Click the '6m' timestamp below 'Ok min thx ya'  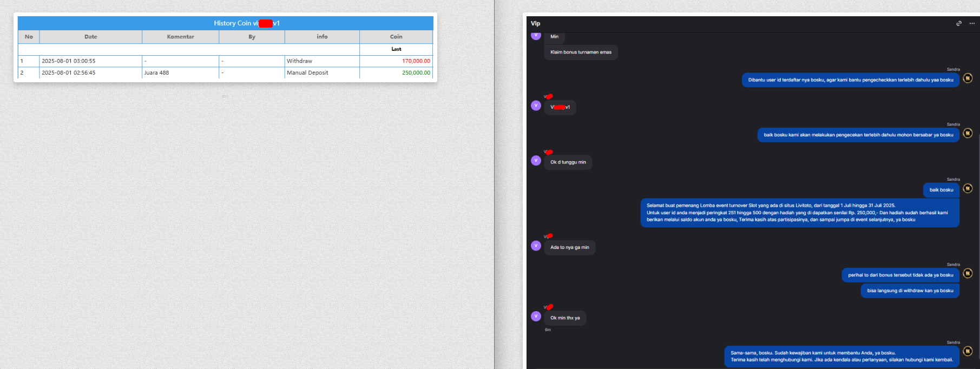tap(548, 330)
